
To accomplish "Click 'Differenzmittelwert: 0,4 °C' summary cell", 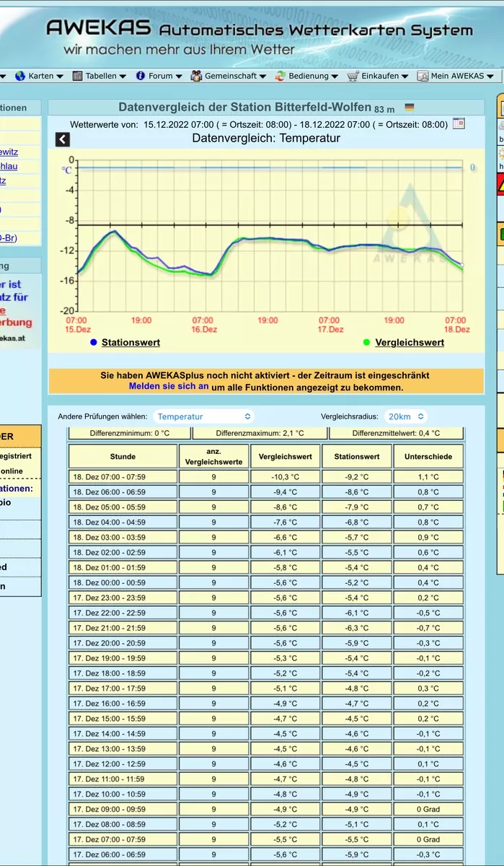I will (397, 433).
